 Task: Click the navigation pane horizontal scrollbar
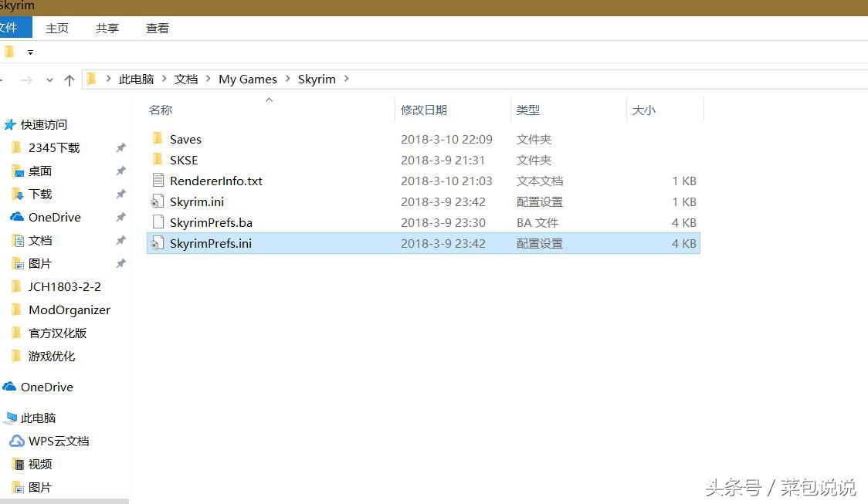(x=64, y=501)
